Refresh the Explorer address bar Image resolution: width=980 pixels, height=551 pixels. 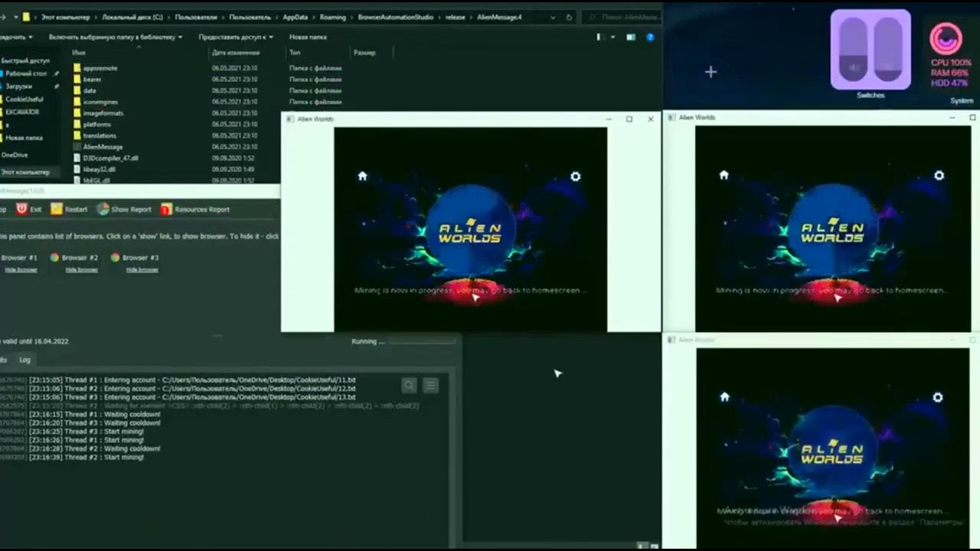(x=569, y=17)
